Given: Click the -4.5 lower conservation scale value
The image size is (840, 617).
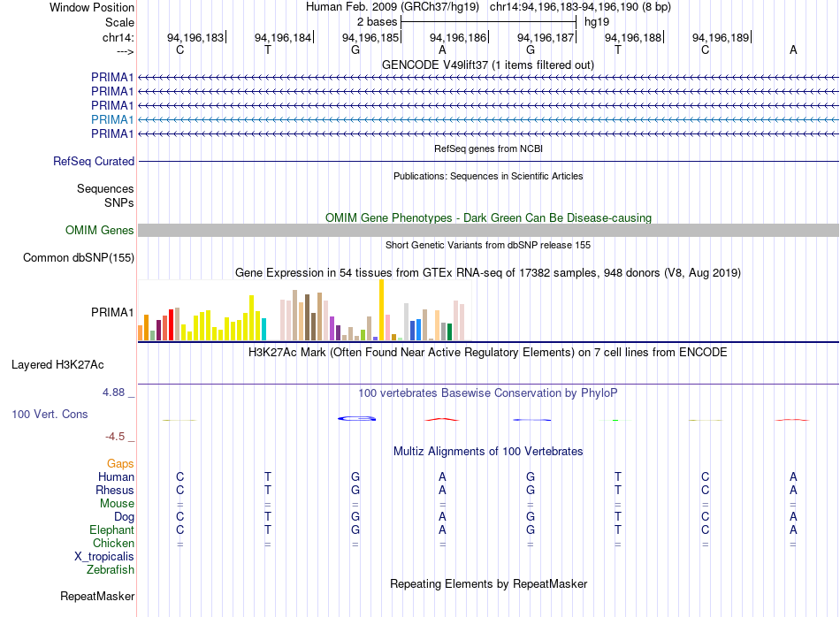Looking at the screenshot, I should tap(115, 437).
